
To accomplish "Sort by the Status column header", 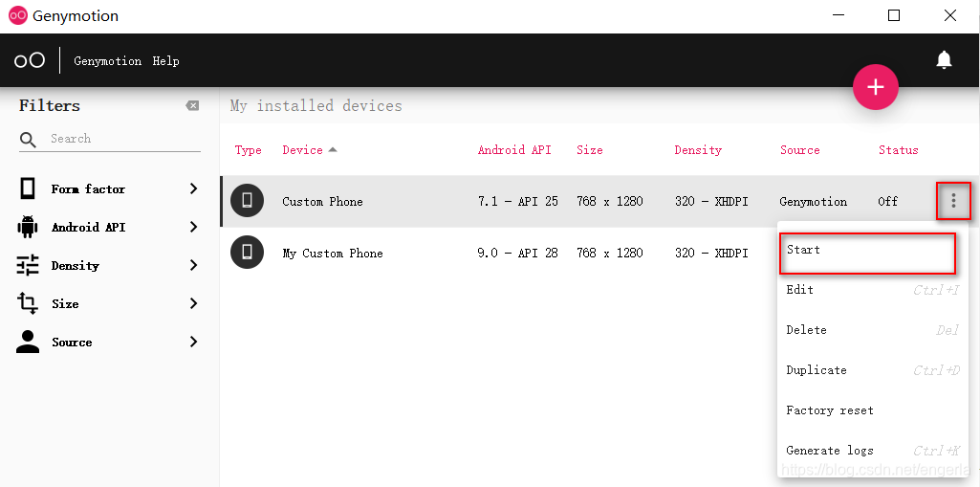I will [898, 150].
